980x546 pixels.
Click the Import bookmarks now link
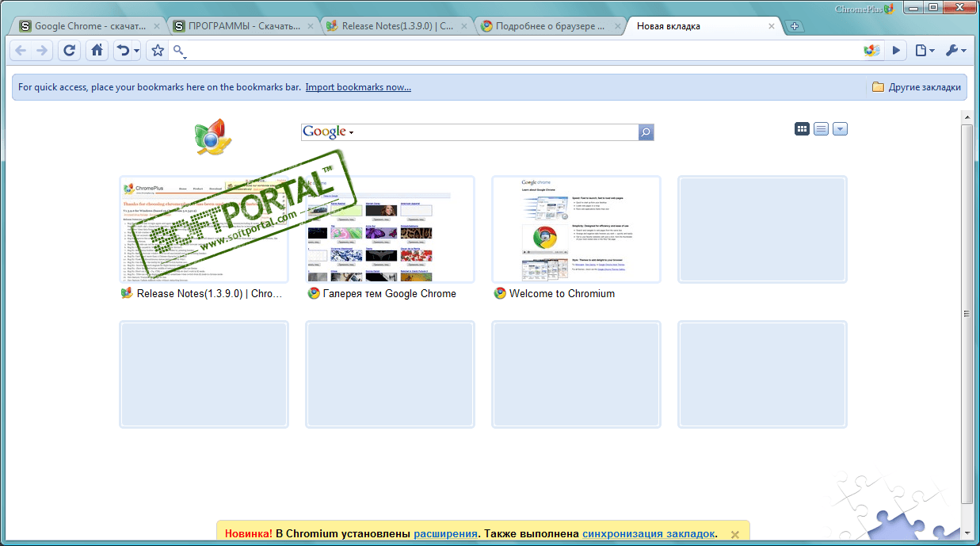(x=358, y=87)
